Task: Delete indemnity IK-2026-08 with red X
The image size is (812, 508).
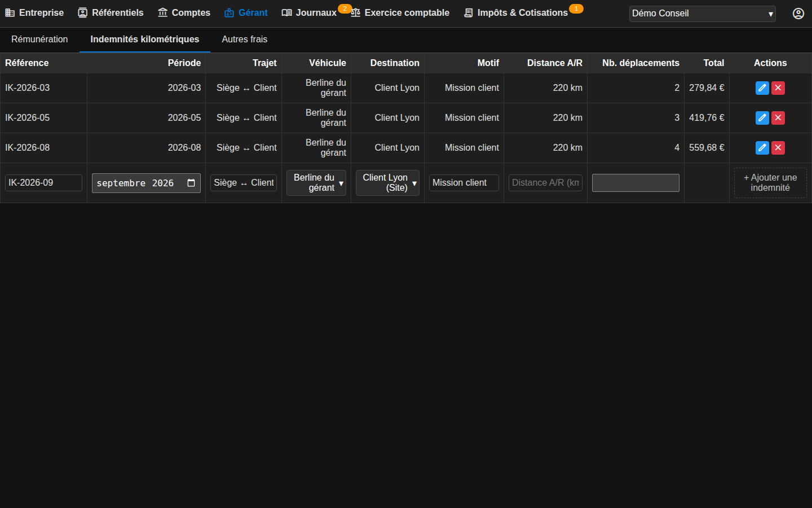Action: pos(778,148)
